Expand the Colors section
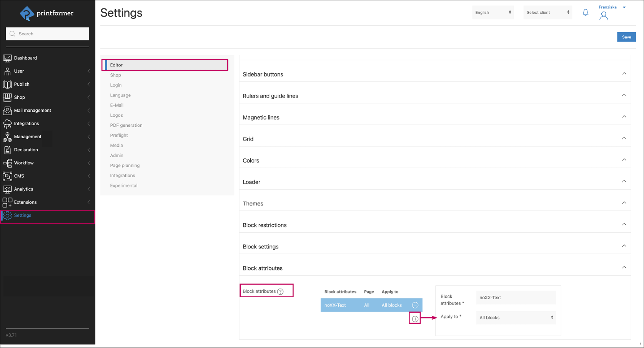Viewport: 644px width, 348px height. (x=624, y=160)
